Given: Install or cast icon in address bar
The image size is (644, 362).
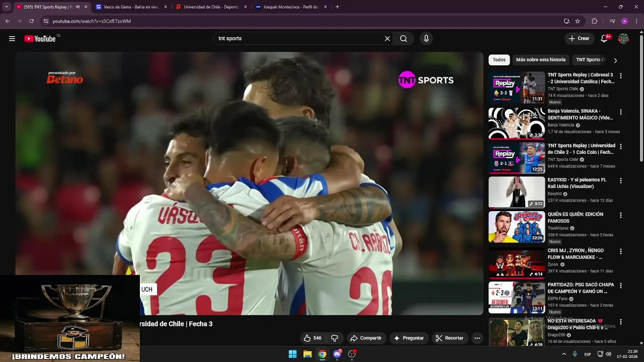Looking at the screenshot, I should pyautogui.click(x=567, y=21).
